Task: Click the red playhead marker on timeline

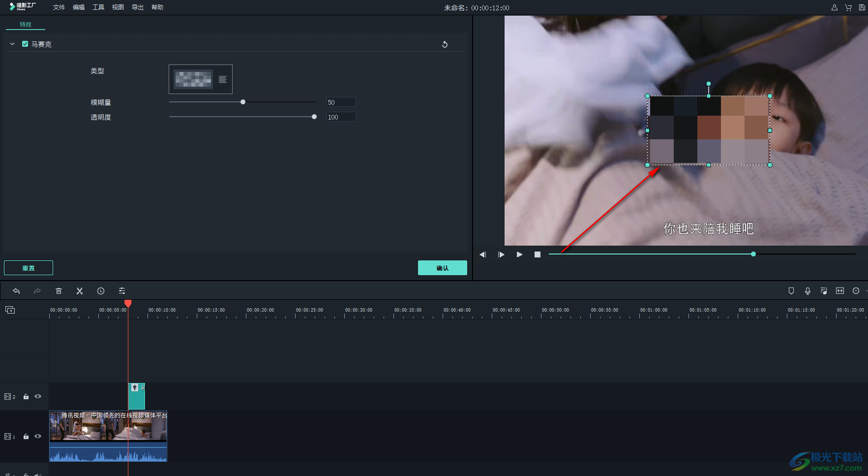Action: 128,303
